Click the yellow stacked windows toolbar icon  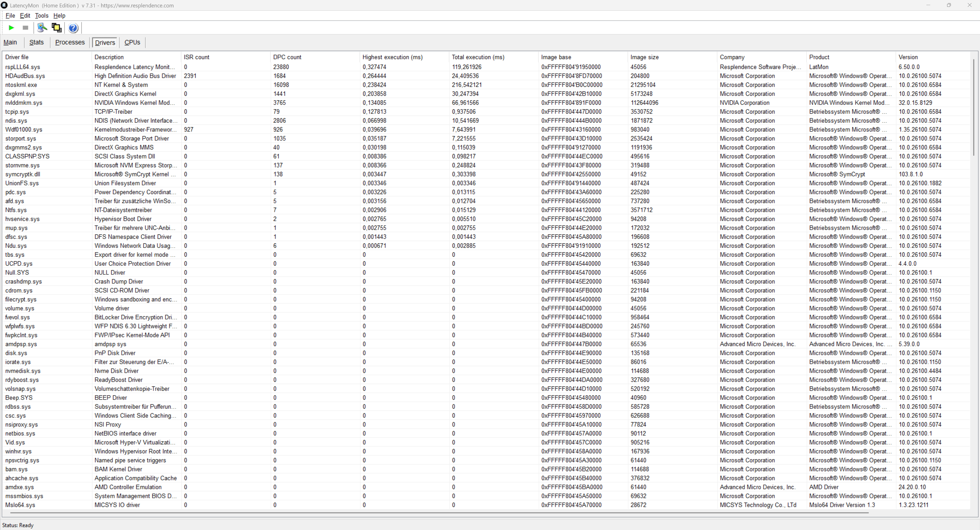coord(56,27)
